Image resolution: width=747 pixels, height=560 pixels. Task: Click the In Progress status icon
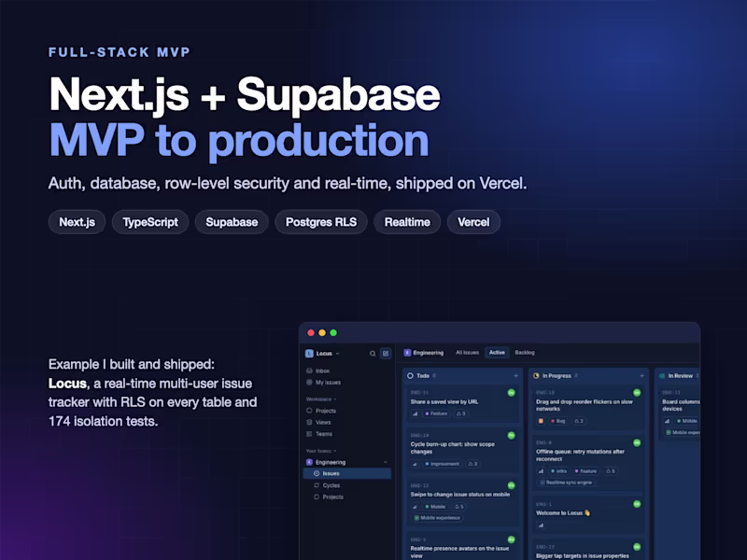[x=536, y=376]
